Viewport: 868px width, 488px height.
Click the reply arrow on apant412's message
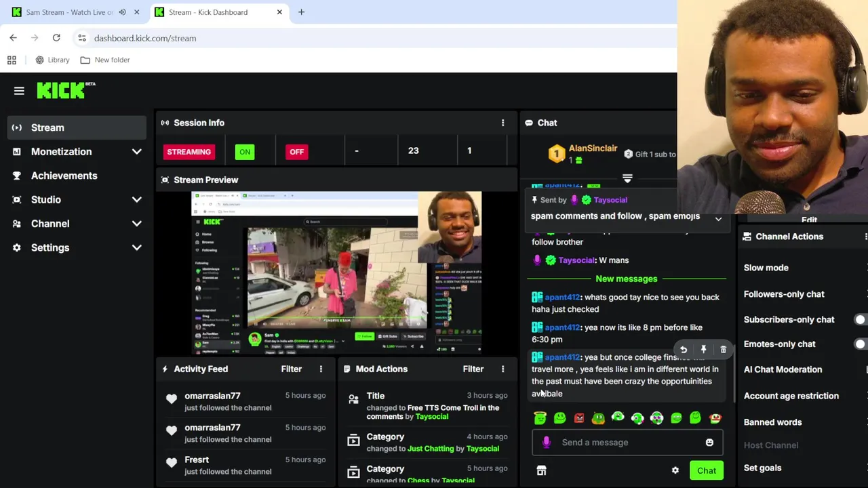click(684, 350)
